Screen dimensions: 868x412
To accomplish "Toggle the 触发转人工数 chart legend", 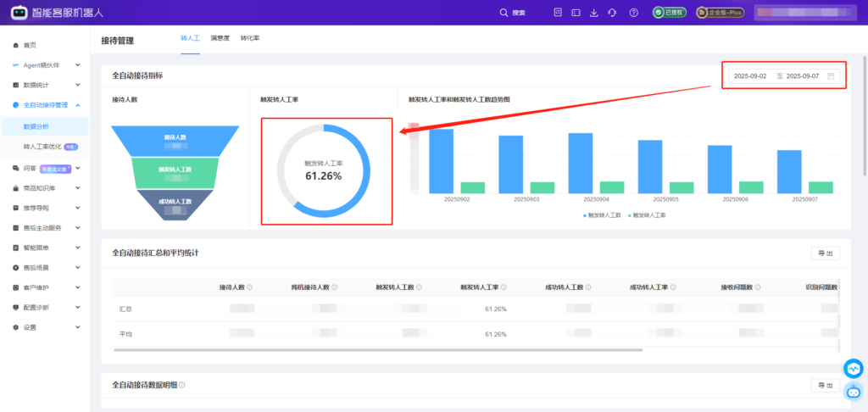I will coord(602,215).
